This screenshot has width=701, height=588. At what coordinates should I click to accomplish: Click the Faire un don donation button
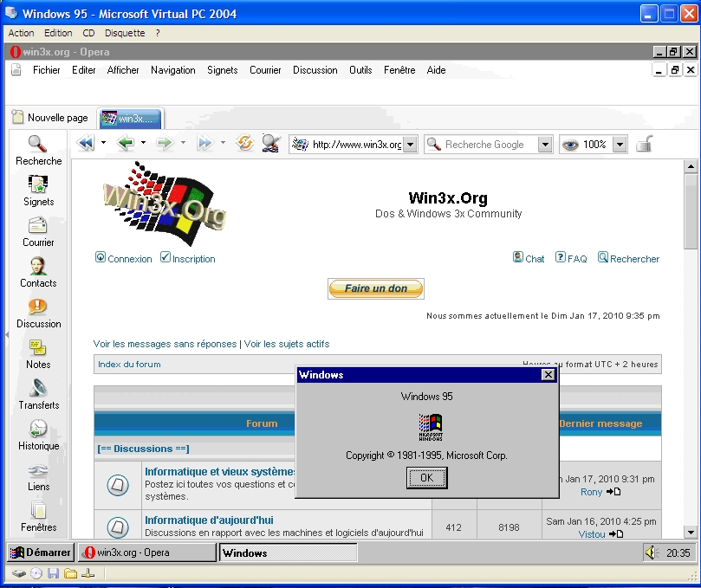point(375,288)
